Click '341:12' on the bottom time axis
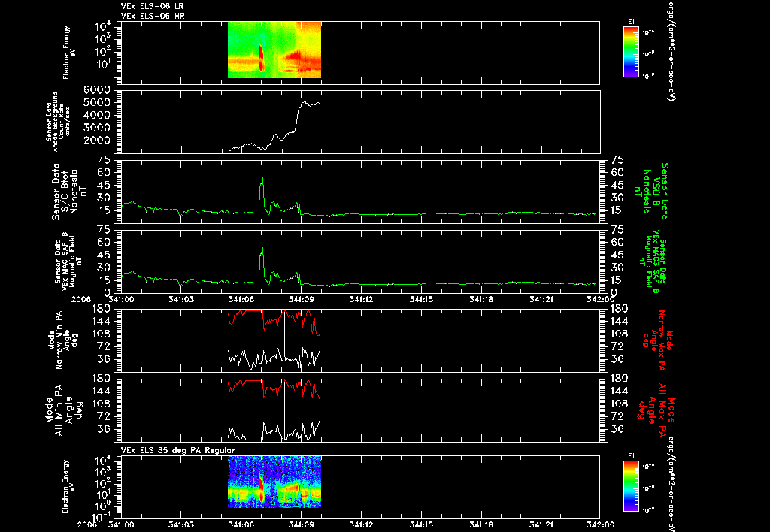This screenshot has width=770, height=532. click(362, 525)
